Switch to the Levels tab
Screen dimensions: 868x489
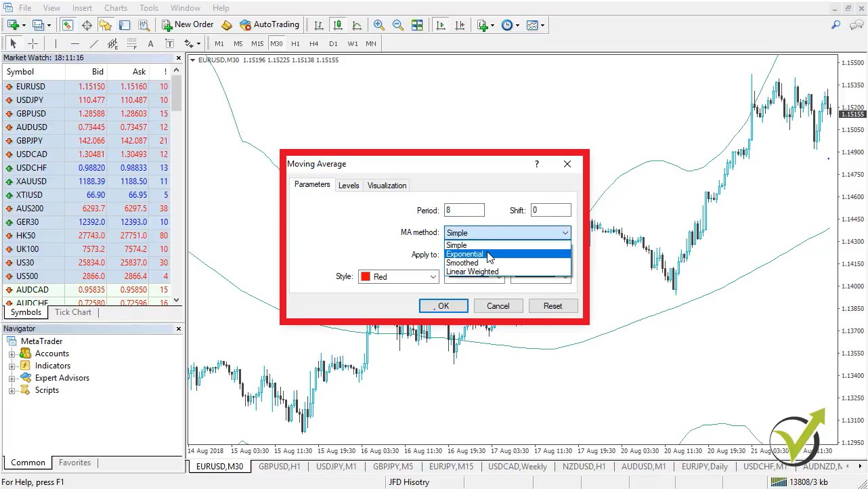point(349,185)
